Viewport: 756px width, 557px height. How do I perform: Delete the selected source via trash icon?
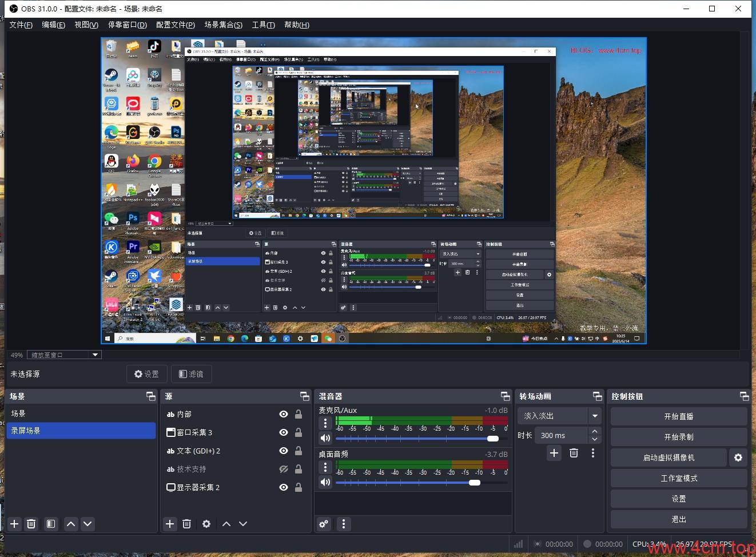[x=186, y=524]
